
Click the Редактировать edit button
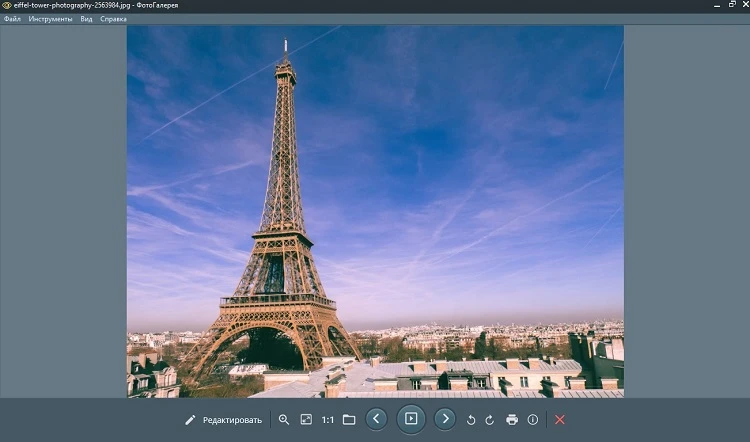pos(223,420)
